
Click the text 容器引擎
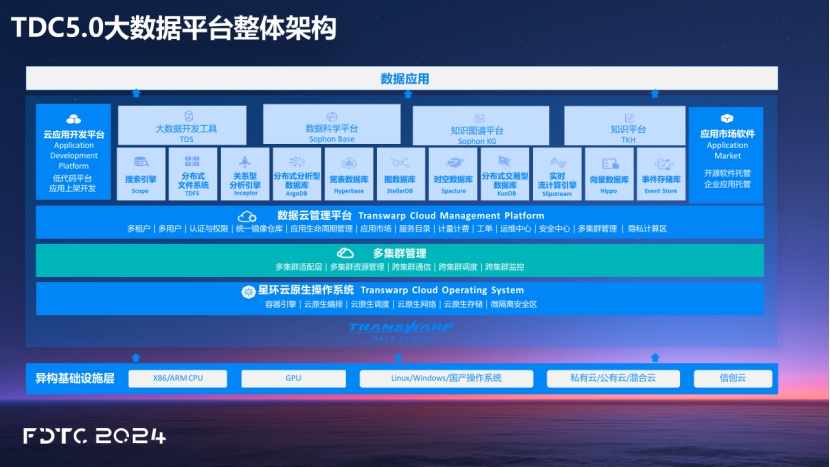[281, 304]
